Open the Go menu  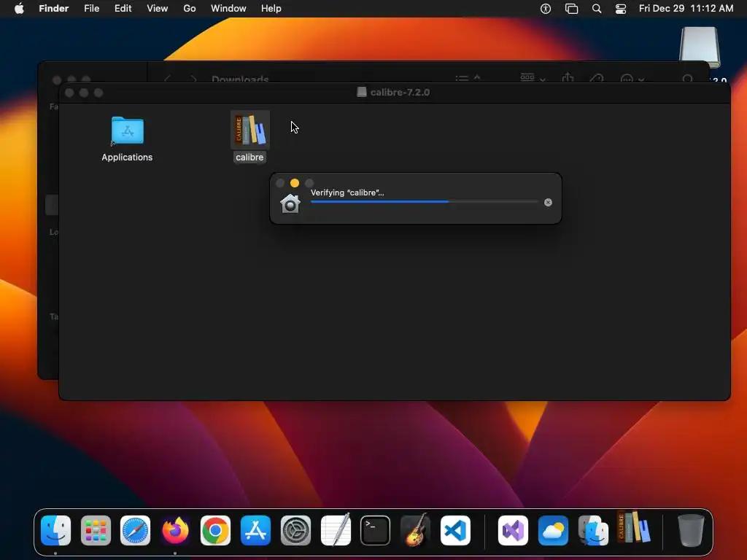coord(190,9)
